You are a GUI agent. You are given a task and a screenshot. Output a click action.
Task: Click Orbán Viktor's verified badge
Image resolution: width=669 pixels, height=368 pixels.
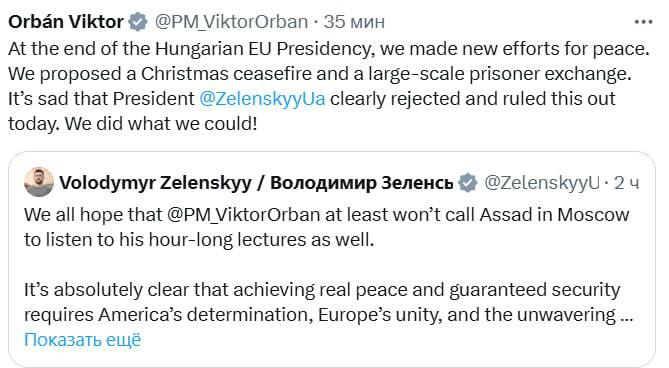[x=138, y=22]
